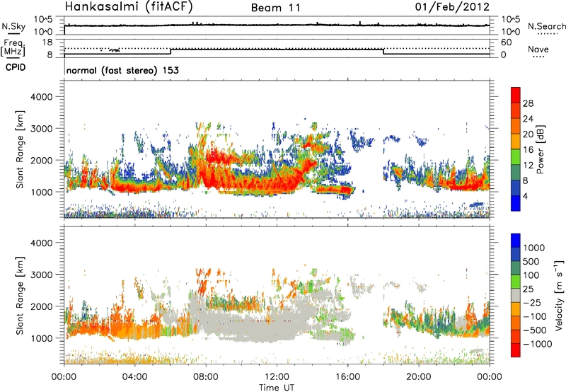Select the Beam 11 label
566x392 pixels.
[276, 8]
